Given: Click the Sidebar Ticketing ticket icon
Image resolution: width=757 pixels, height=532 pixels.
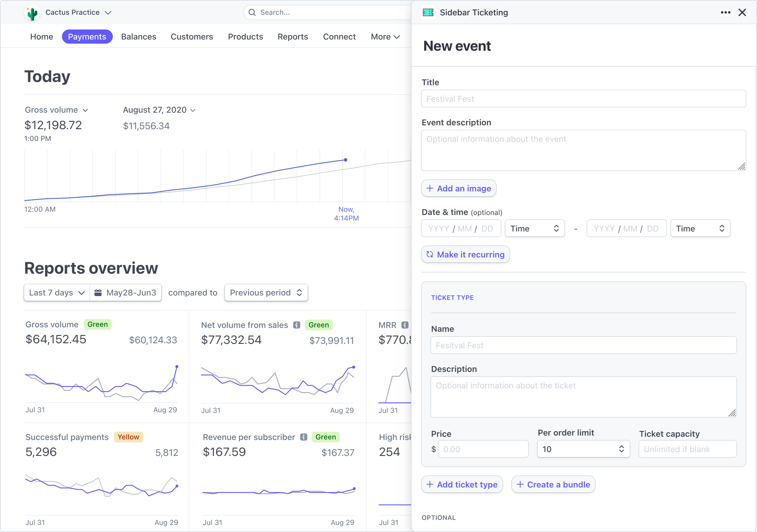Looking at the screenshot, I should [428, 12].
